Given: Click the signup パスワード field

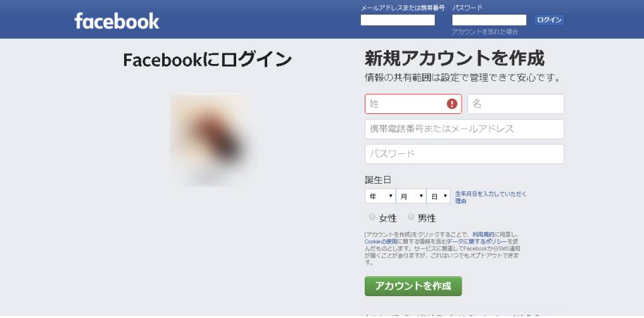Looking at the screenshot, I should 464,154.
